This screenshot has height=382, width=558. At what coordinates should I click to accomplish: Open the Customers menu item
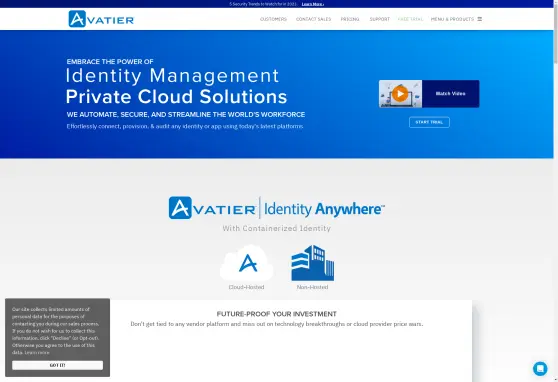pos(273,19)
